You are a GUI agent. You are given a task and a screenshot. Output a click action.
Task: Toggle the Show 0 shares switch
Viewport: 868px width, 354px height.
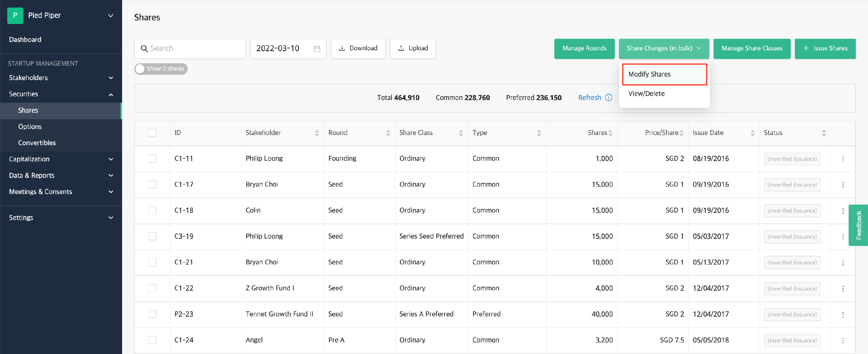pos(161,69)
